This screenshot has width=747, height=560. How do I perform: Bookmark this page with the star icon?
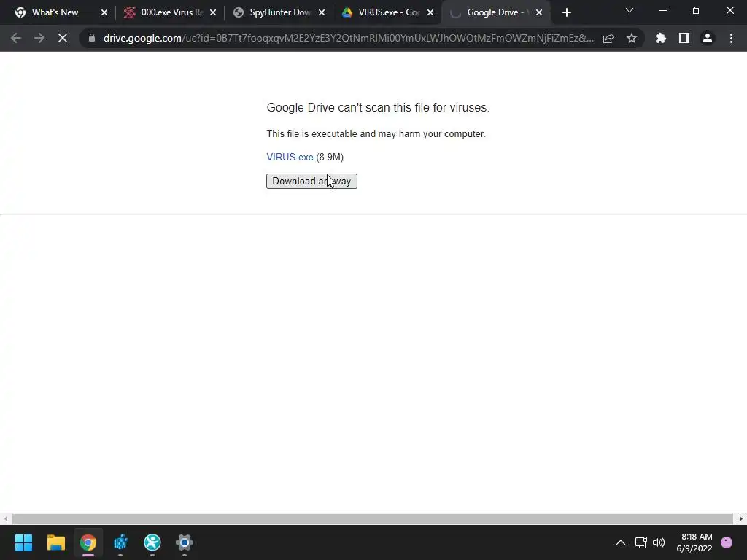coord(632,38)
